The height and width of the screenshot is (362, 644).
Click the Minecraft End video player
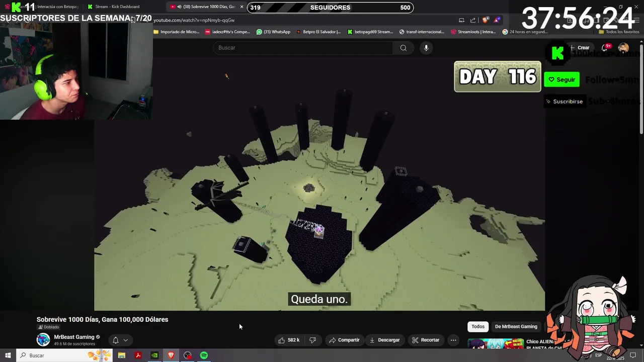click(x=319, y=184)
